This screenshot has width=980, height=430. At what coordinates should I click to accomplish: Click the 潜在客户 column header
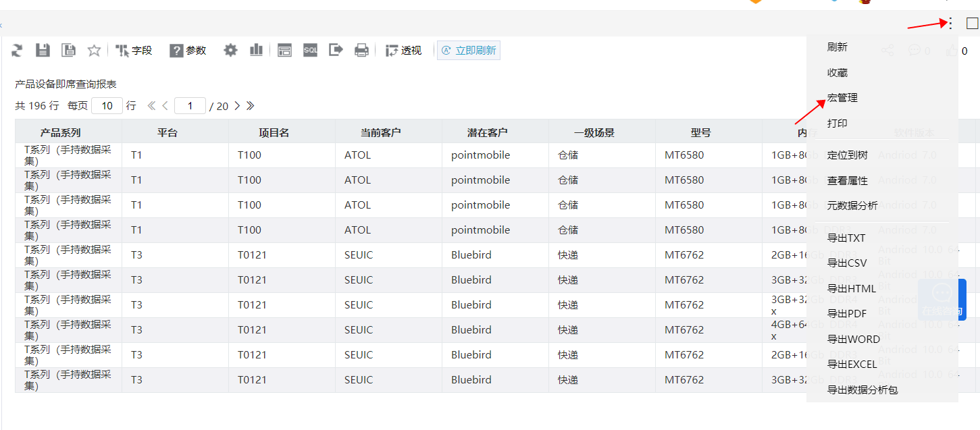click(x=495, y=132)
